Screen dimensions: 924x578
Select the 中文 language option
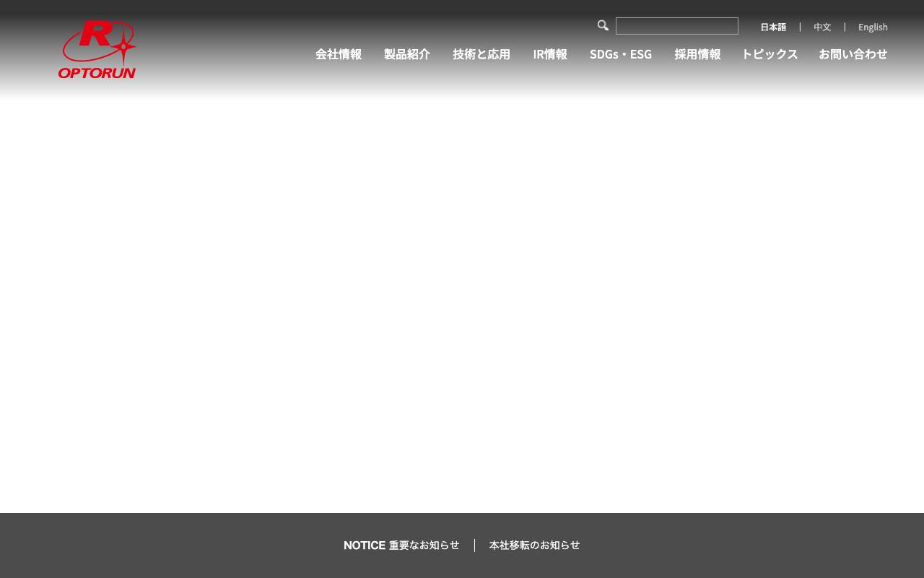[822, 27]
